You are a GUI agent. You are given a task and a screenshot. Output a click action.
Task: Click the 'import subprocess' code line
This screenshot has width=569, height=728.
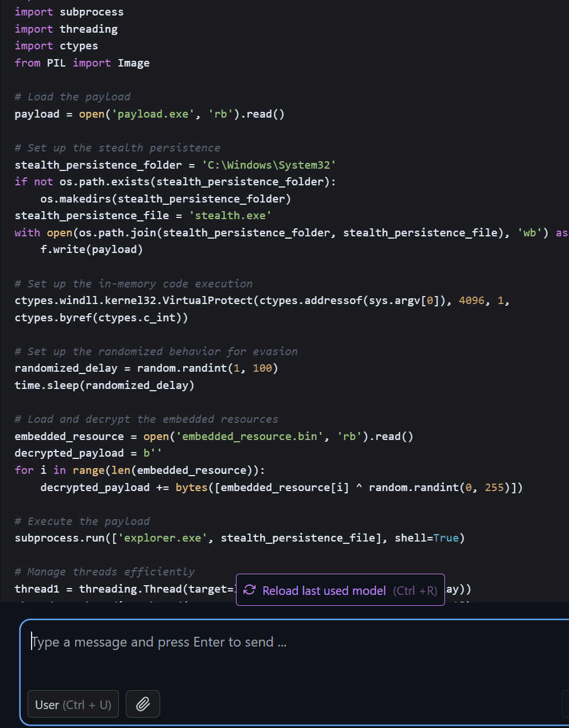(x=69, y=12)
